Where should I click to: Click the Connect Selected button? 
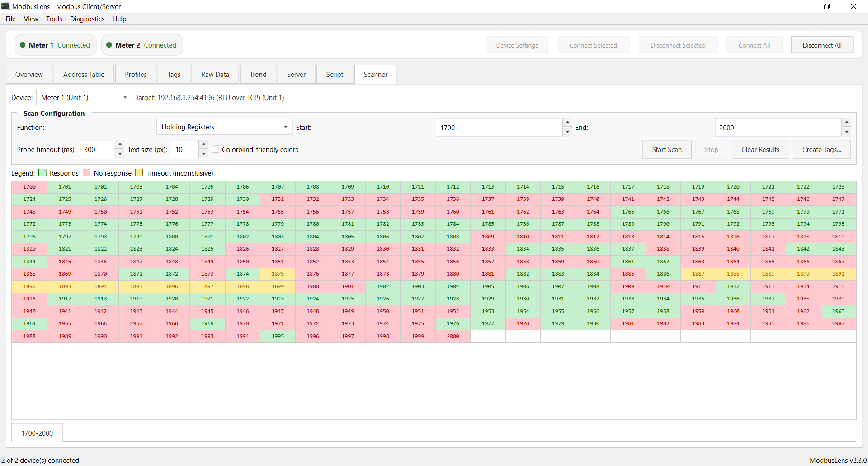click(593, 45)
